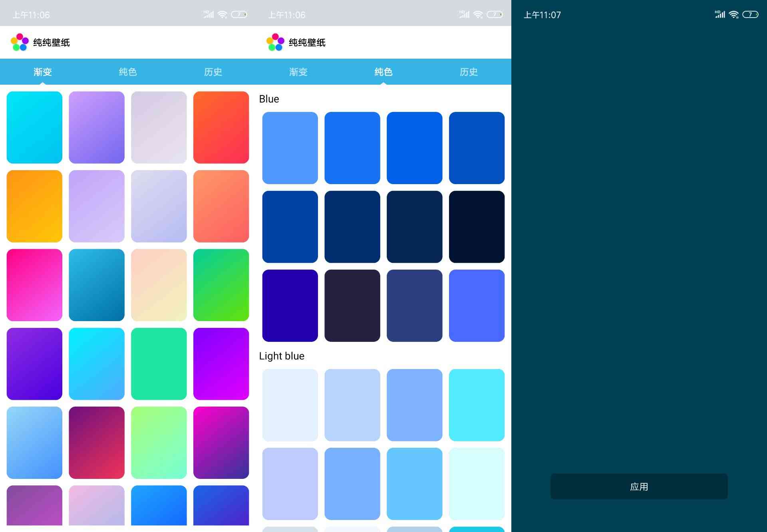
Task: Open 渐变 tab in left screen
Action: click(43, 72)
